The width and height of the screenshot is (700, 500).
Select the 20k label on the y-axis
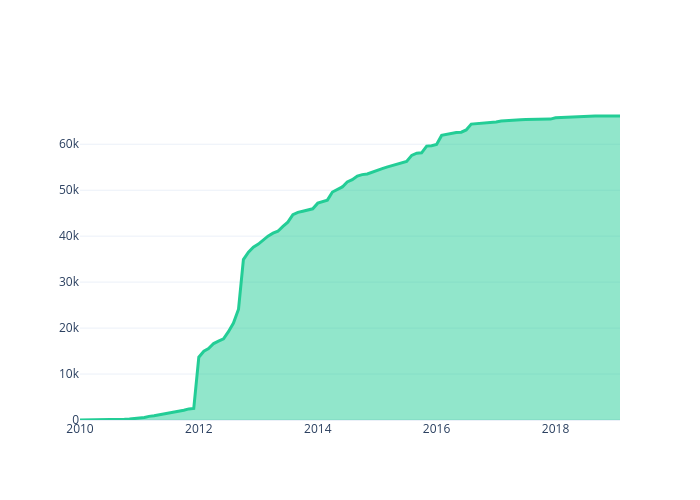[68, 328]
